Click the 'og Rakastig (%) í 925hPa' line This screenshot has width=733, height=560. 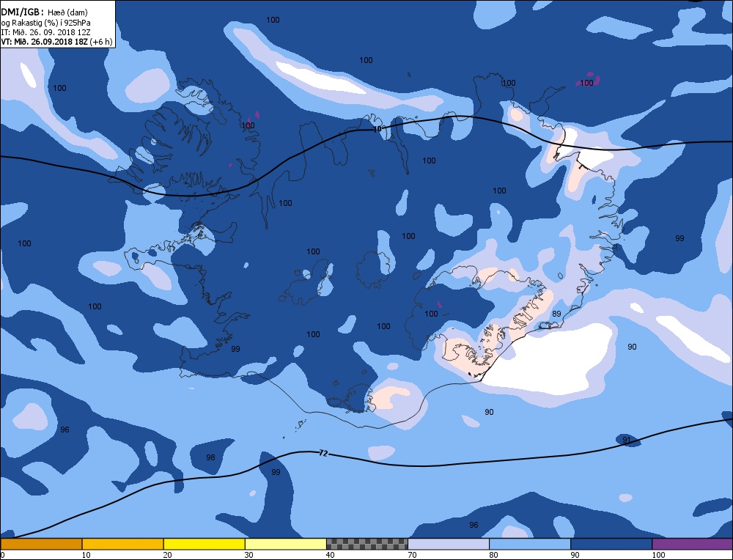45,23
